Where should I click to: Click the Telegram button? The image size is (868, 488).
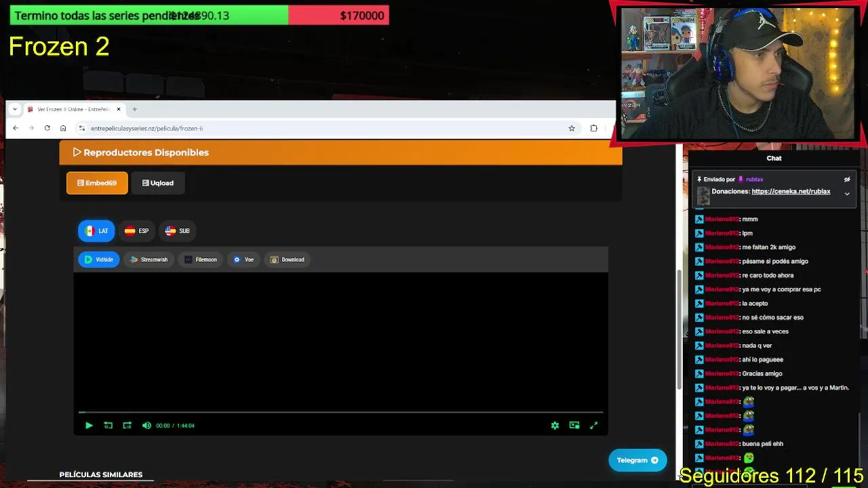coord(637,460)
